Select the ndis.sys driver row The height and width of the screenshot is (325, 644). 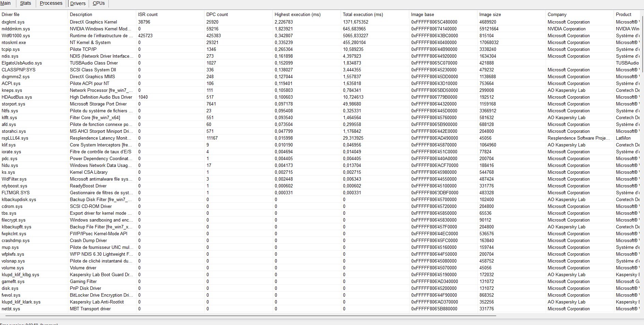pyautogui.click(x=320, y=56)
